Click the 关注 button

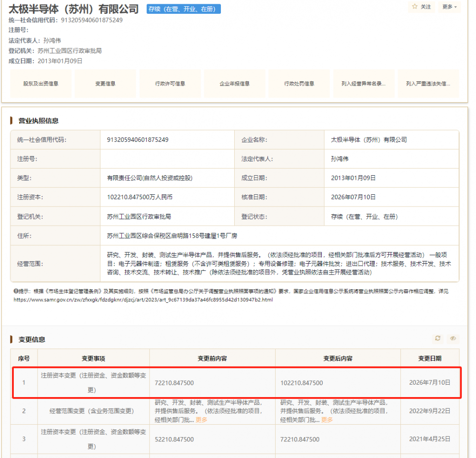[421, 7]
